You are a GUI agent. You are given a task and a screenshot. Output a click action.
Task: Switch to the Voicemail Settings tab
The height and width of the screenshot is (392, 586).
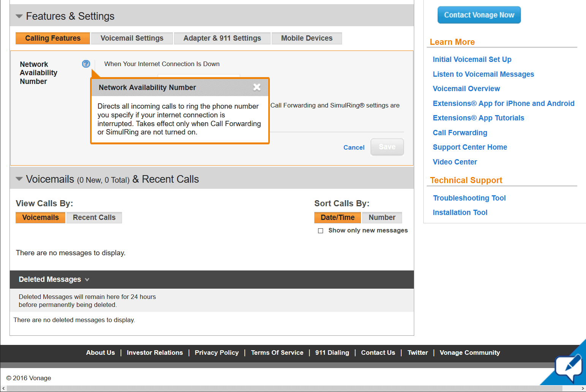[132, 38]
